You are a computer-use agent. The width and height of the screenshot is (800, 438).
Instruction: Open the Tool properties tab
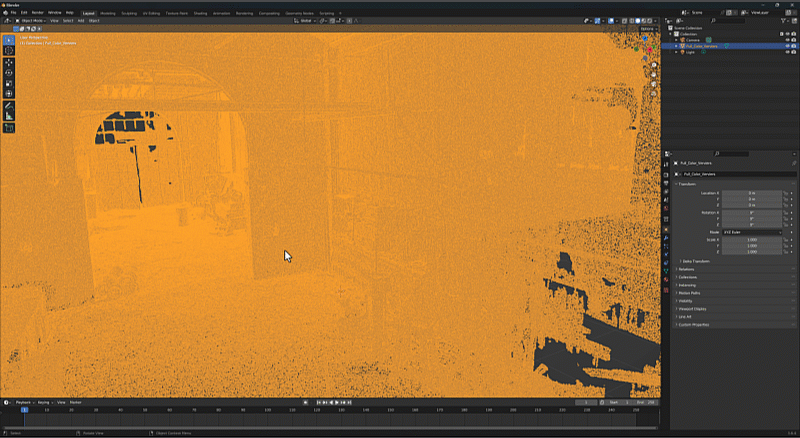[666, 164]
